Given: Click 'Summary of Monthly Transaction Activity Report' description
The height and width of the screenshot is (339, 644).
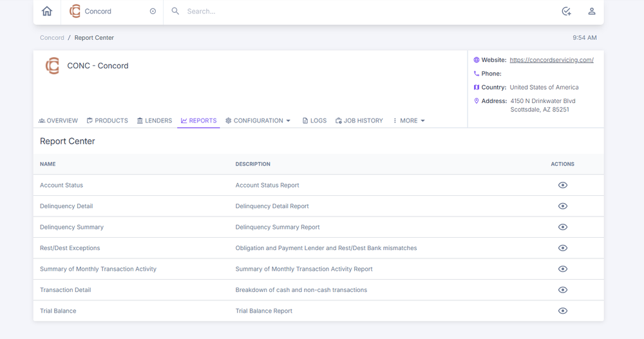Looking at the screenshot, I should click(x=304, y=269).
